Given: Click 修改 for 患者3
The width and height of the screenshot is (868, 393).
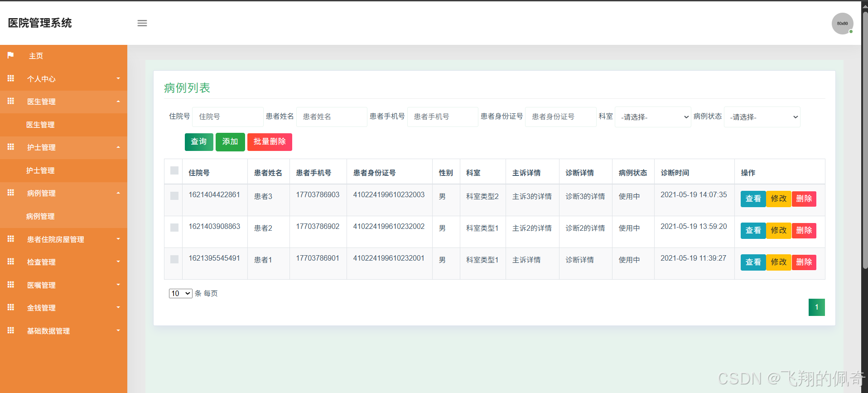Looking at the screenshot, I should point(779,199).
